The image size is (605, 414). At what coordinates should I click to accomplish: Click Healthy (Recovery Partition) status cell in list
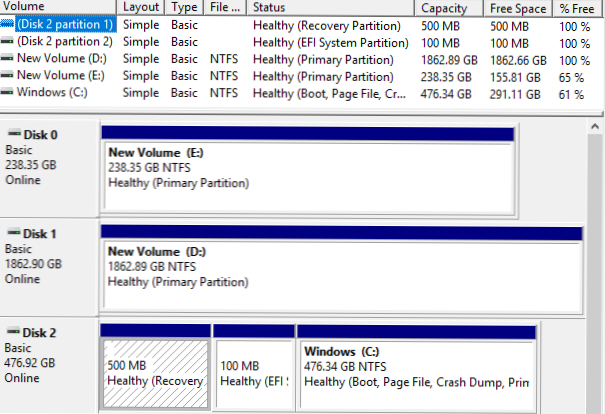tap(327, 25)
